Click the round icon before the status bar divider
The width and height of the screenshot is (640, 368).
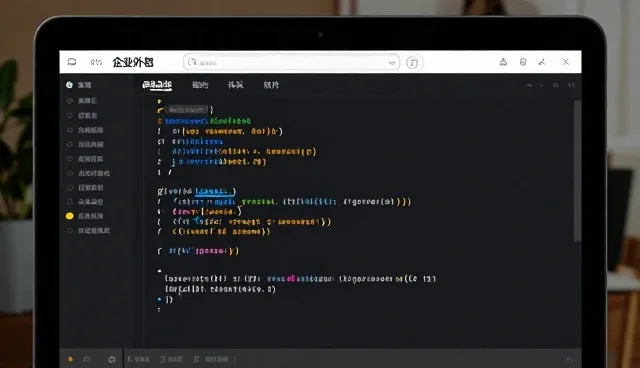[x=112, y=359]
